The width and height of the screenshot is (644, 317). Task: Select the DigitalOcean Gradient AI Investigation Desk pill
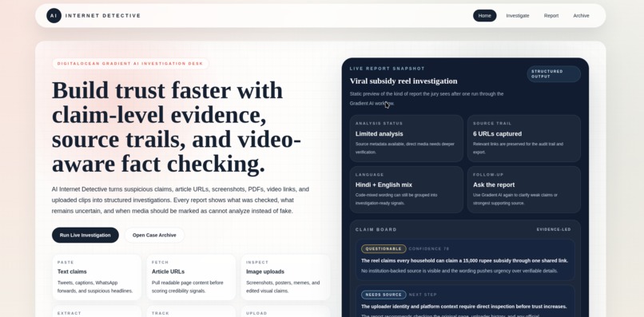(x=130, y=64)
